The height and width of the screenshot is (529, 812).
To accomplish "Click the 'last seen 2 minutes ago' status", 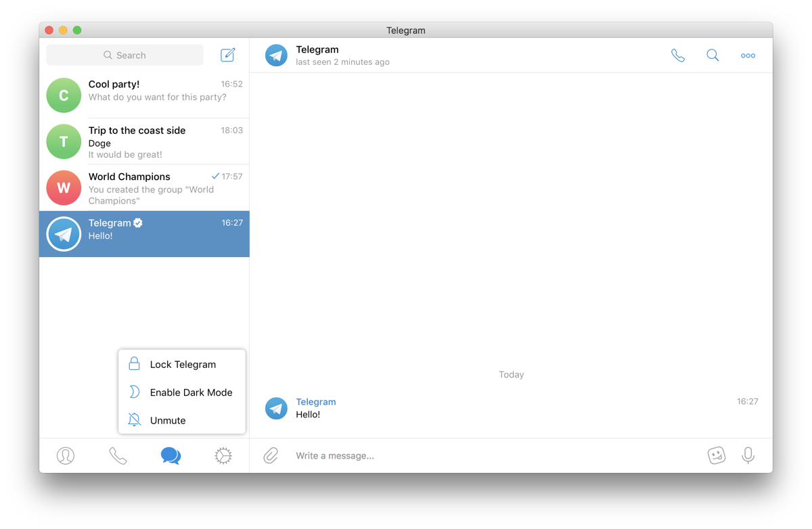I will pos(342,62).
